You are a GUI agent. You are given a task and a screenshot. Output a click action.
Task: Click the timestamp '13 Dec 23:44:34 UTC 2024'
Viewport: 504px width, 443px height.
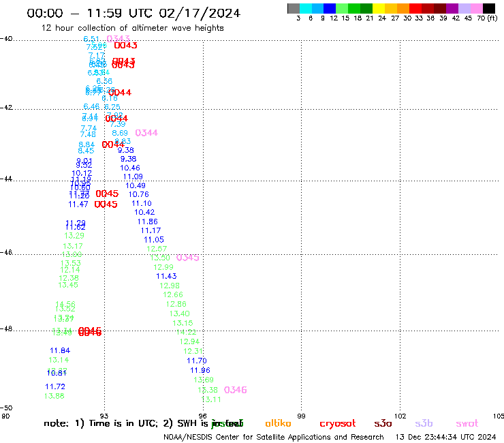(x=445, y=438)
